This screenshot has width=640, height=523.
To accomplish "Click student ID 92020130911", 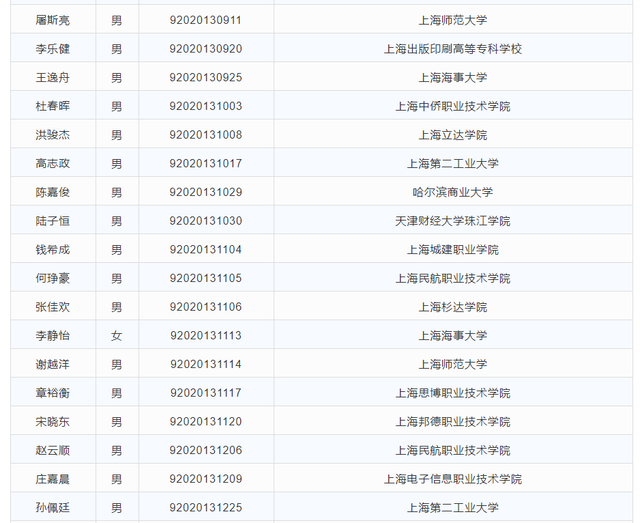I will [206, 20].
